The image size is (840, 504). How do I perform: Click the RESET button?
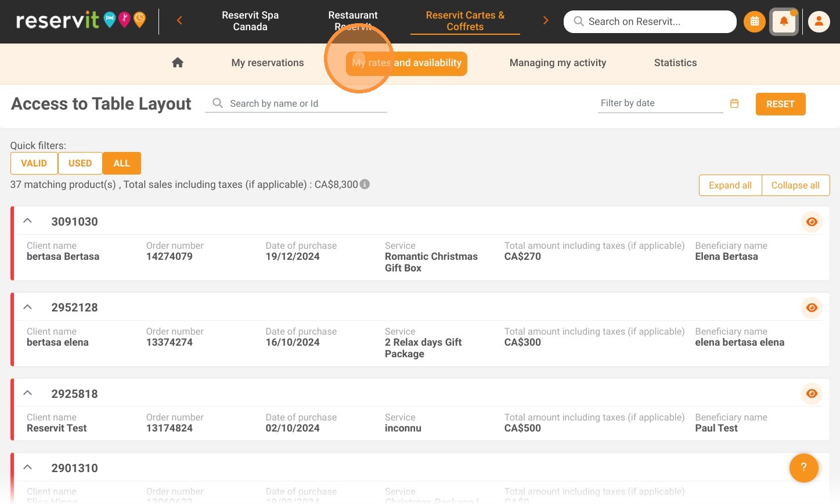pyautogui.click(x=780, y=104)
